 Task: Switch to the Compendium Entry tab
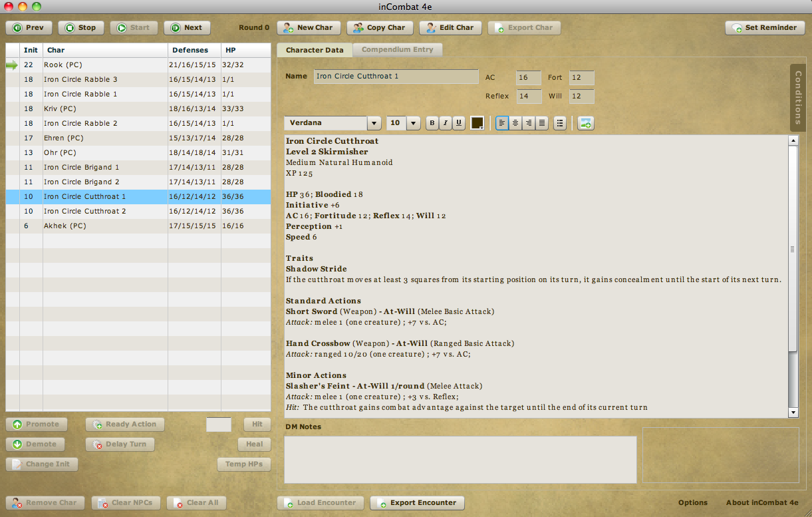click(x=397, y=50)
